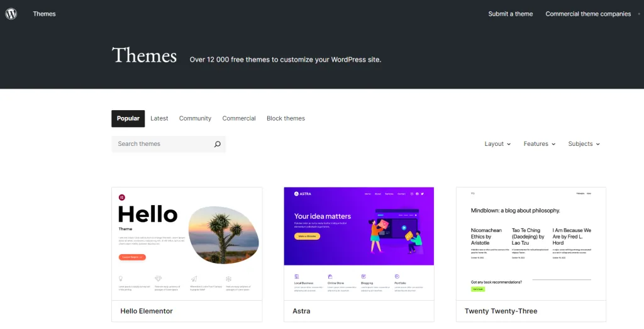Click the WordPress logo icon
This screenshot has height=329, width=644.
click(11, 14)
